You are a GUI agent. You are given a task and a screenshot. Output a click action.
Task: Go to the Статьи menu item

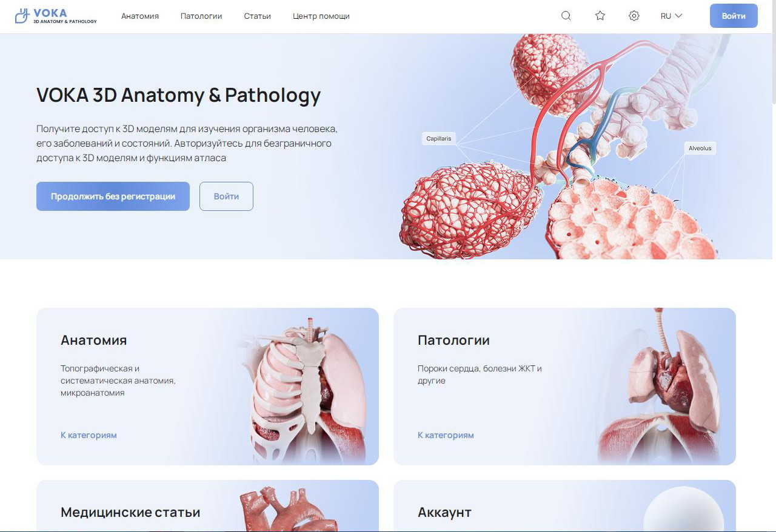coord(258,16)
